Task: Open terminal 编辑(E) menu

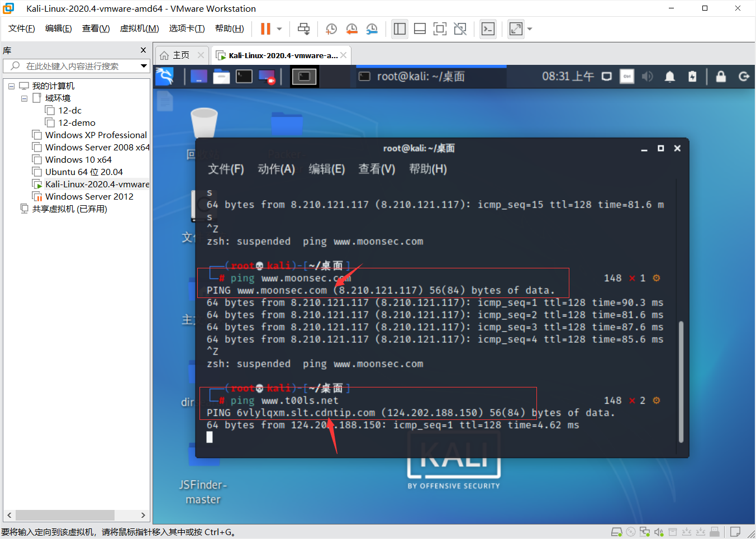Action: pyautogui.click(x=327, y=169)
